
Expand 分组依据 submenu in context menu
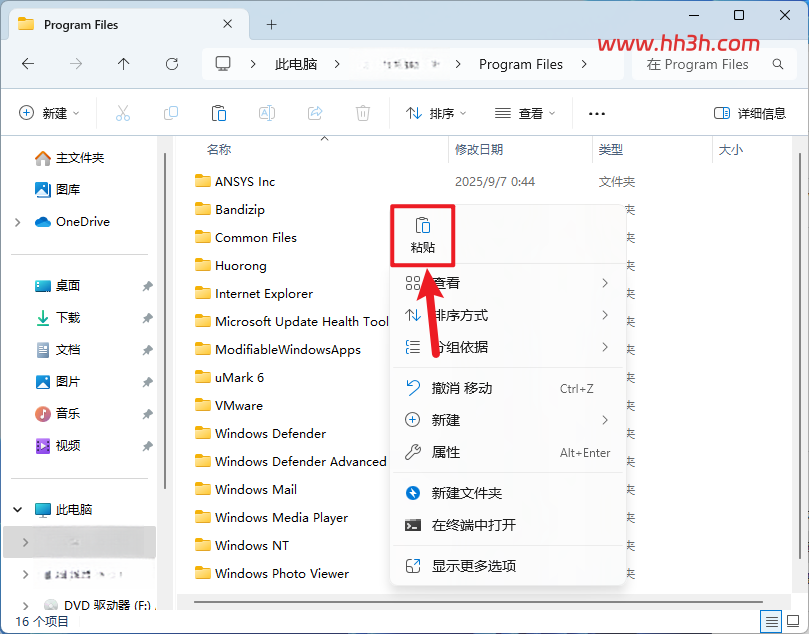pos(508,347)
